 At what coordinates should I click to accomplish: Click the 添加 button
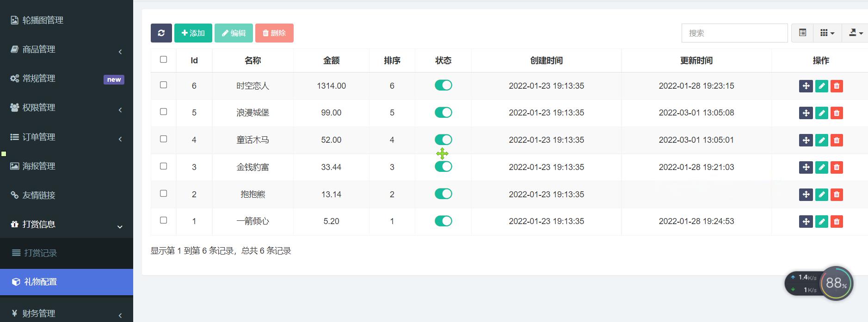click(193, 33)
